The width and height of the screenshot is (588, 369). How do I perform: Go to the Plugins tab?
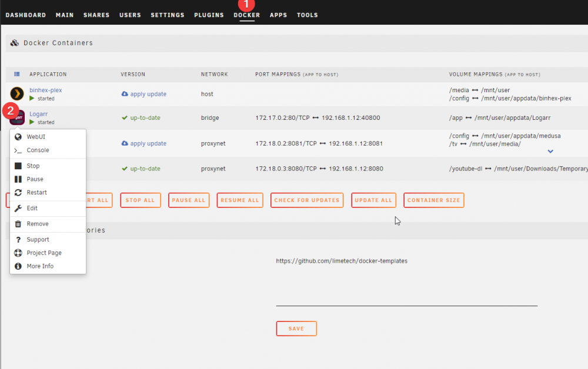point(209,15)
